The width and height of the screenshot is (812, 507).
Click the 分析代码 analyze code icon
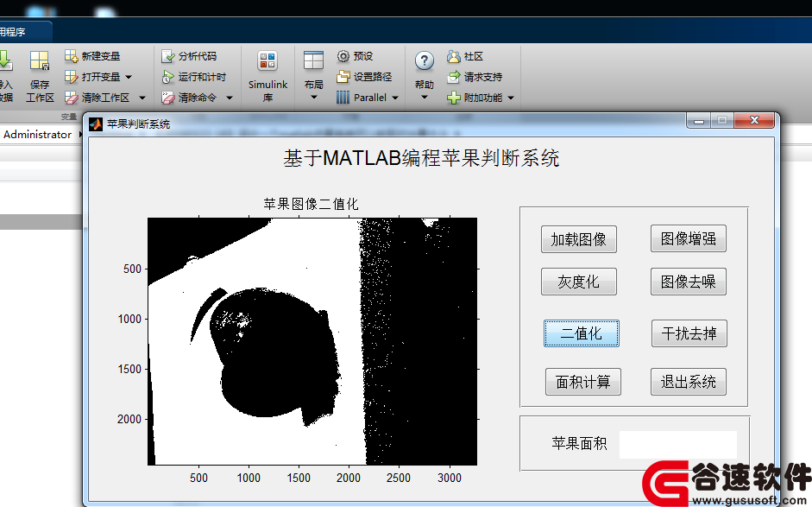click(167, 56)
